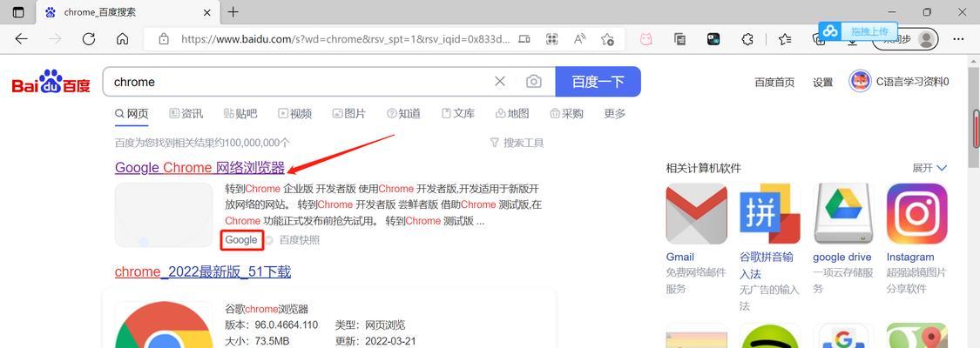Open the browser profile sync button

pos(906,40)
